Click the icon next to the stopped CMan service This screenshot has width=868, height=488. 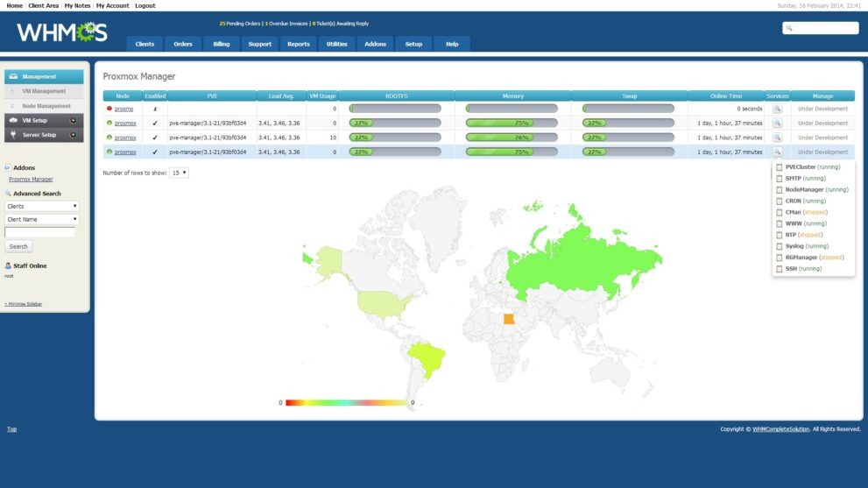click(x=780, y=212)
